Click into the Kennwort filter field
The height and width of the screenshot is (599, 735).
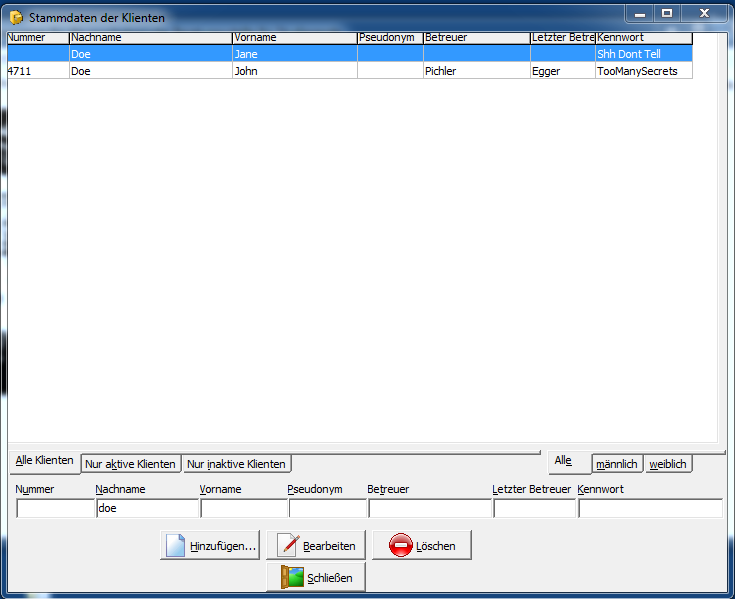click(650, 508)
